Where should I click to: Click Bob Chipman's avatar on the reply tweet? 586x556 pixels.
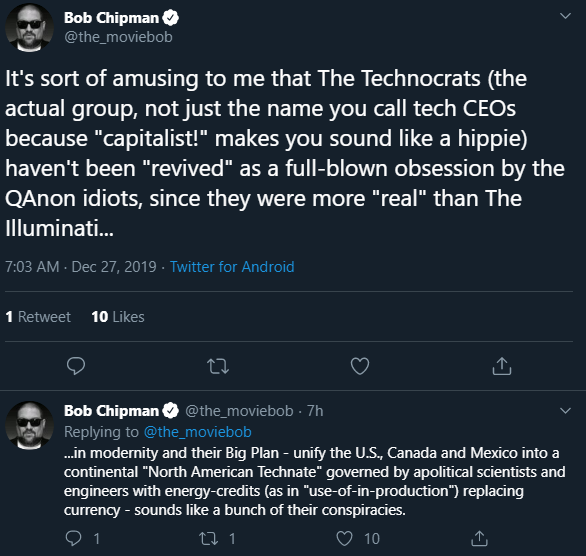[30, 426]
